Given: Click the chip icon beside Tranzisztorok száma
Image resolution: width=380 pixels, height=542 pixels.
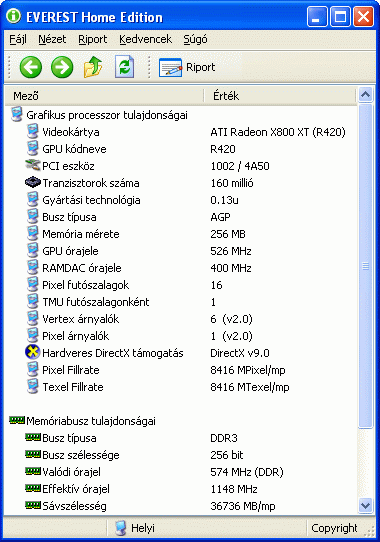Looking at the screenshot, I should (33, 182).
